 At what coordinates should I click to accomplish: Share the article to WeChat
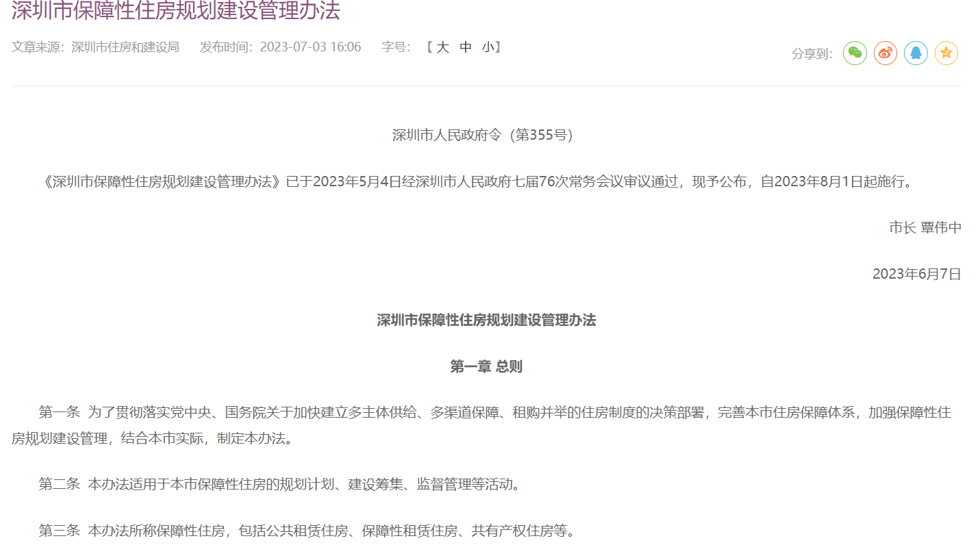click(x=855, y=53)
